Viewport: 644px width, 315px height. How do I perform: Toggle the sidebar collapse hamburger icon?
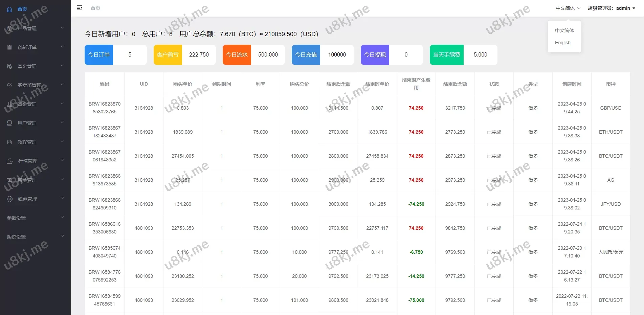coord(80,8)
